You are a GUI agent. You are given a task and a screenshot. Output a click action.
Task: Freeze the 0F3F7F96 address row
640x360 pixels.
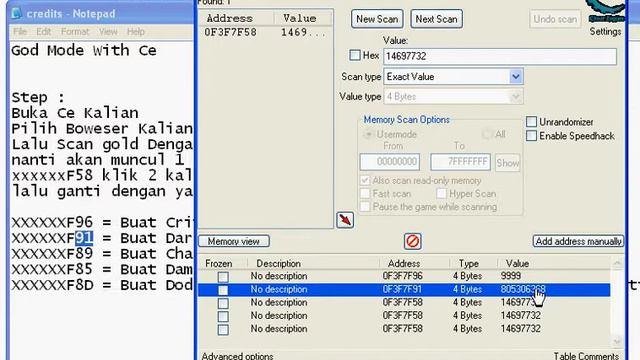point(223,277)
